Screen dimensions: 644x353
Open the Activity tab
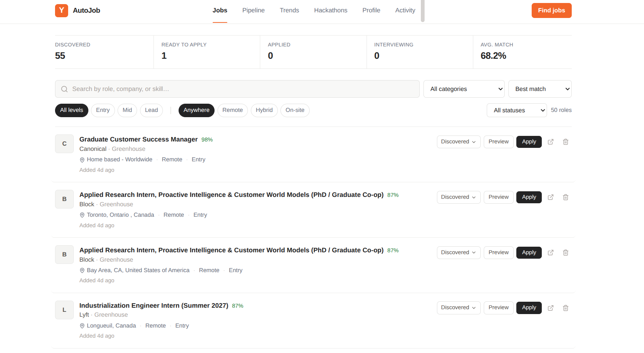pyautogui.click(x=405, y=10)
